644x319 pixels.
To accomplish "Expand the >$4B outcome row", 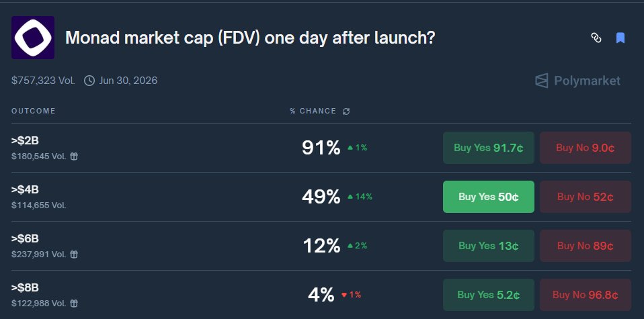I will [x=168, y=197].
